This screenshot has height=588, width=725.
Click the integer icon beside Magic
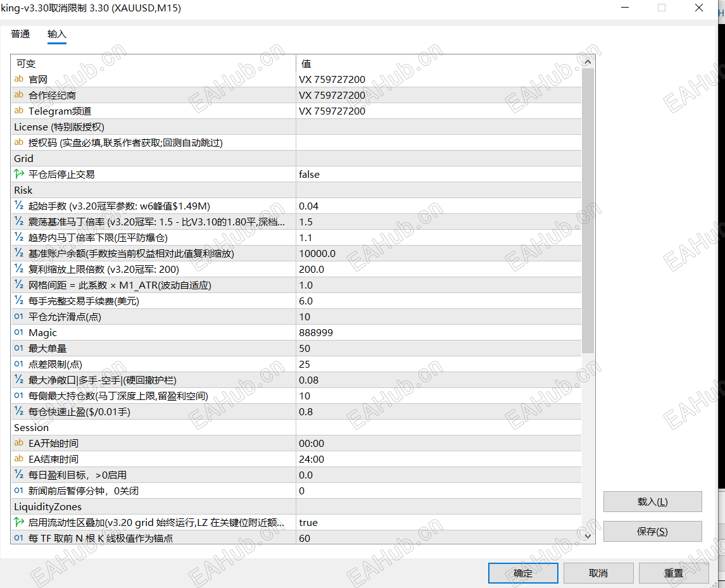tap(18, 332)
